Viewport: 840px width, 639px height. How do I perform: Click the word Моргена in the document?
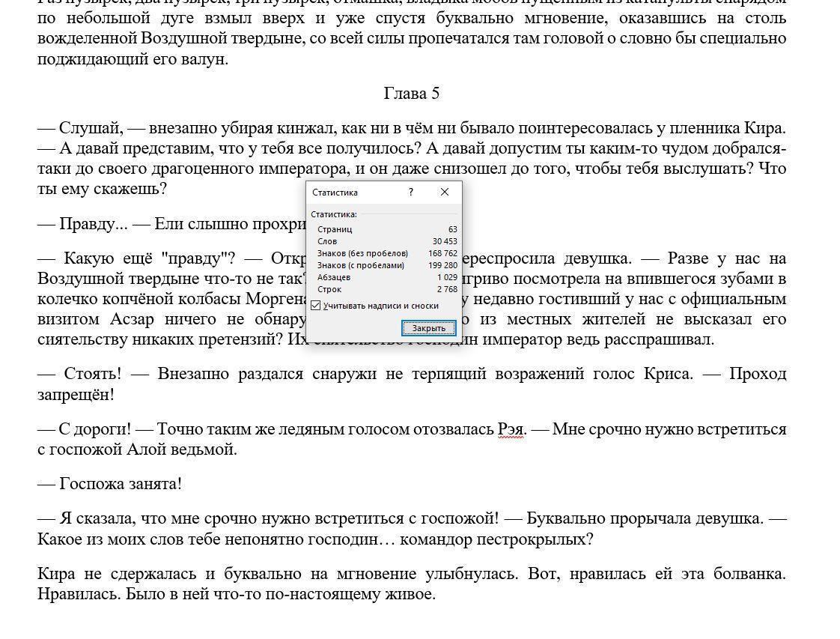click(276, 299)
